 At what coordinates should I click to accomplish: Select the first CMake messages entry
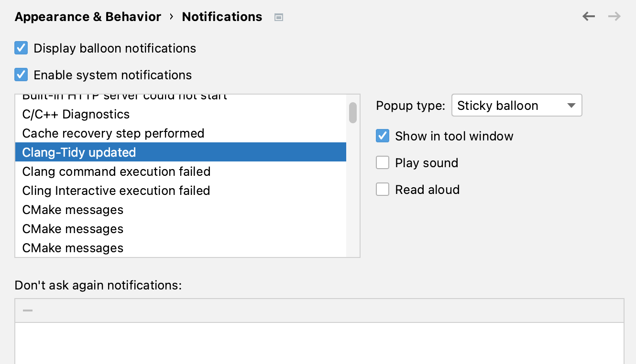pyautogui.click(x=73, y=210)
